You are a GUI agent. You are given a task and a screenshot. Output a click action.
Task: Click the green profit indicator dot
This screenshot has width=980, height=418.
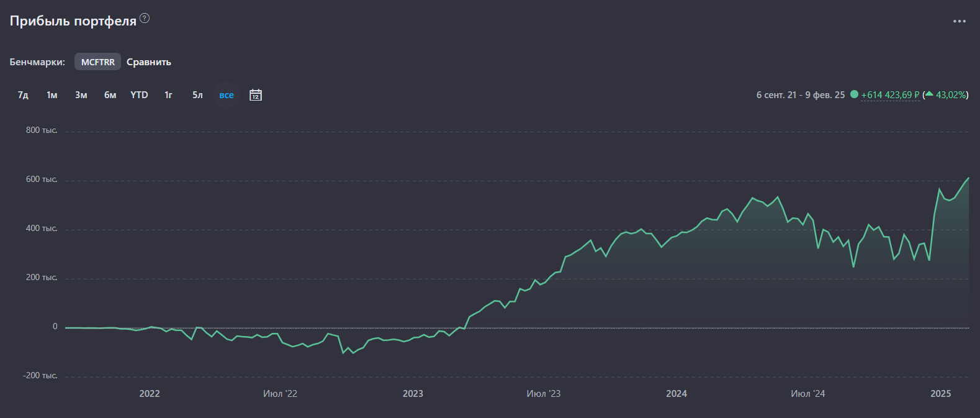pos(854,94)
